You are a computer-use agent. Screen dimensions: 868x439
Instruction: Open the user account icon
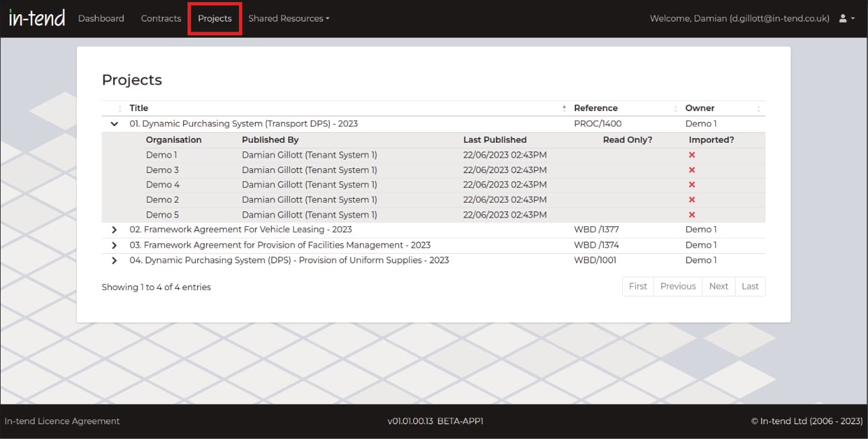pyautogui.click(x=843, y=18)
